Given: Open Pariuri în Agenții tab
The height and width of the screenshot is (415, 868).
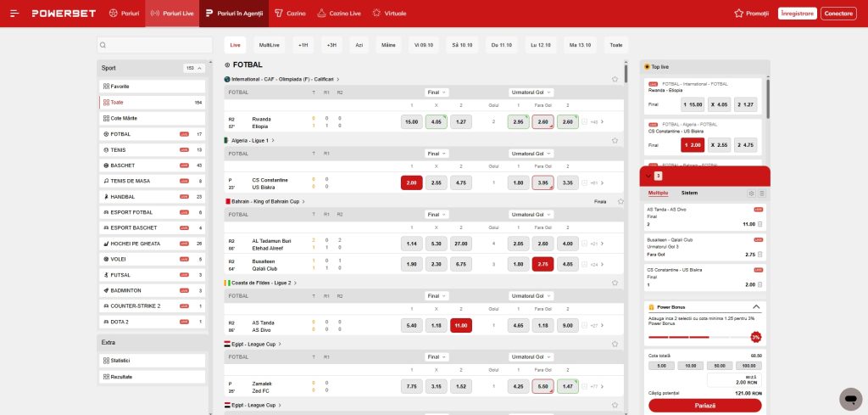Looking at the screenshot, I should (x=234, y=14).
